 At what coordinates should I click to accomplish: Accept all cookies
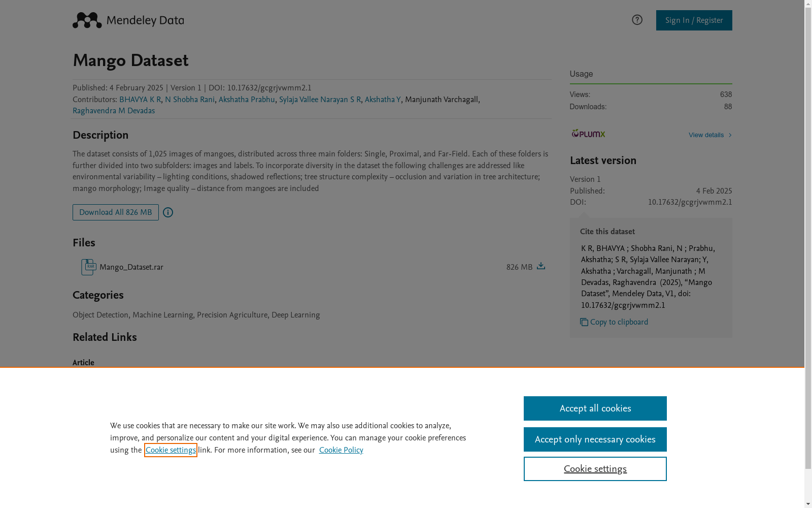point(595,408)
